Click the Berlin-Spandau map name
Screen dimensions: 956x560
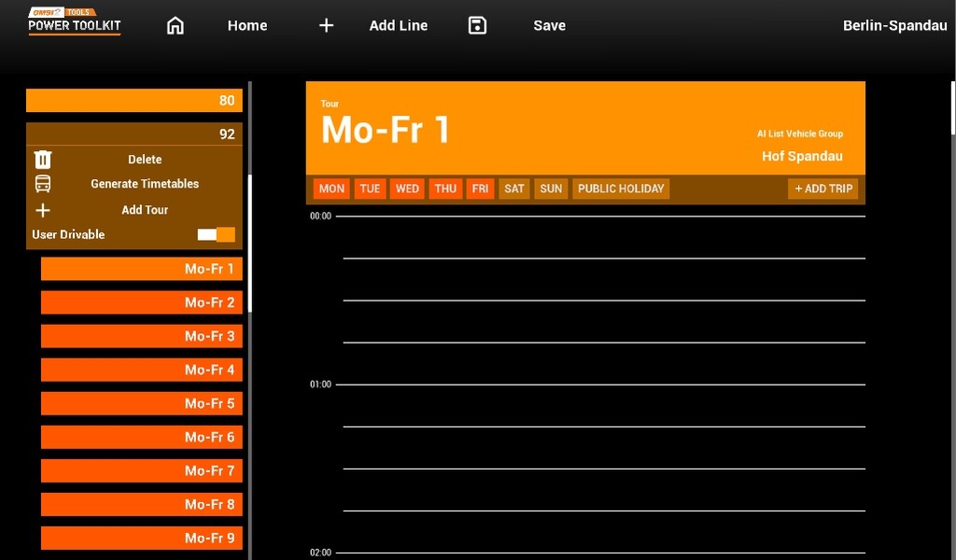pyautogui.click(x=894, y=26)
